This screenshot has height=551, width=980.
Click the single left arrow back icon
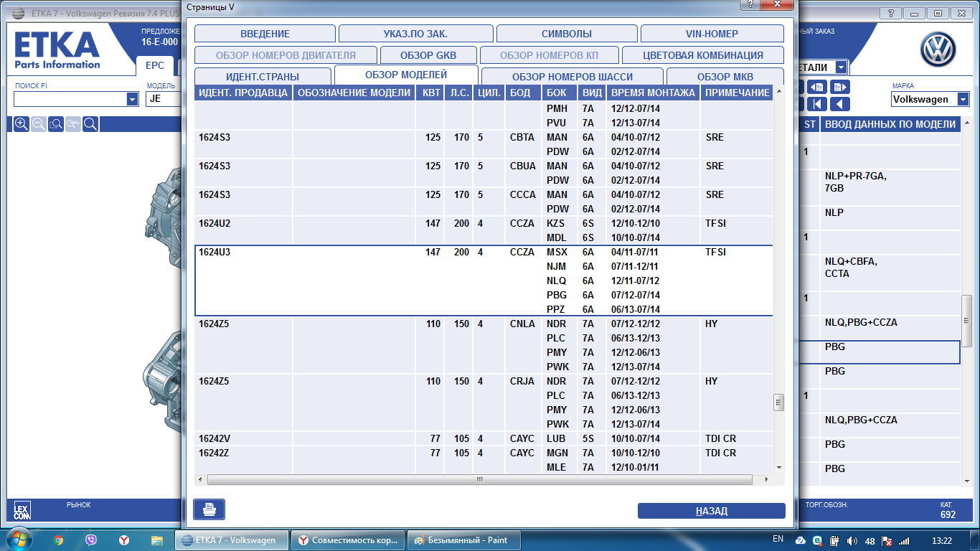[839, 104]
